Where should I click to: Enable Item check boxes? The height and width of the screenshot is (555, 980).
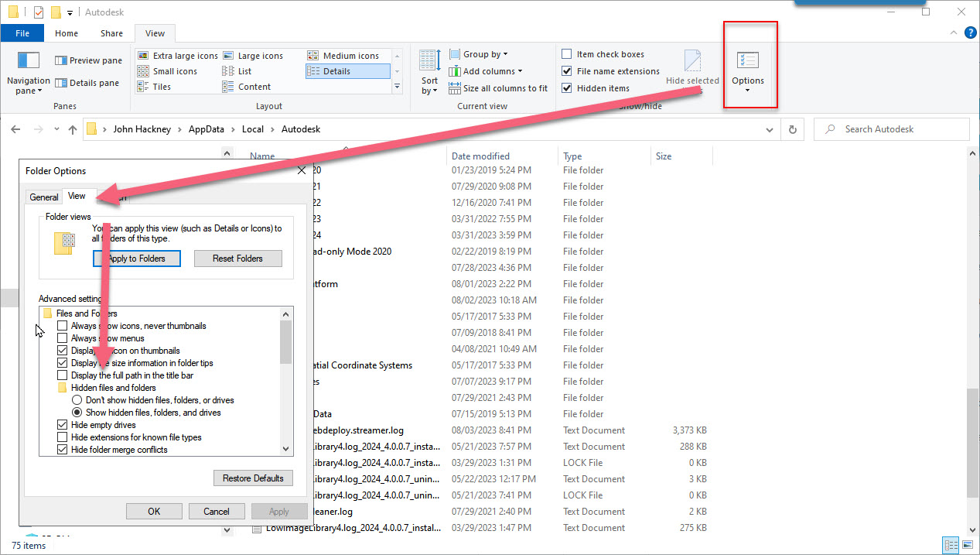pyautogui.click(x=567, y=53)
